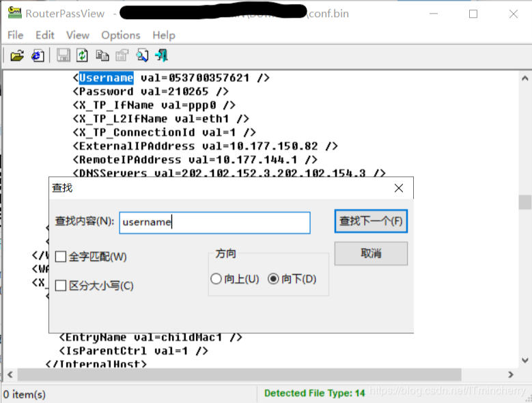
Task: Open router config file toolbar icon
Action: pos(17,55)
